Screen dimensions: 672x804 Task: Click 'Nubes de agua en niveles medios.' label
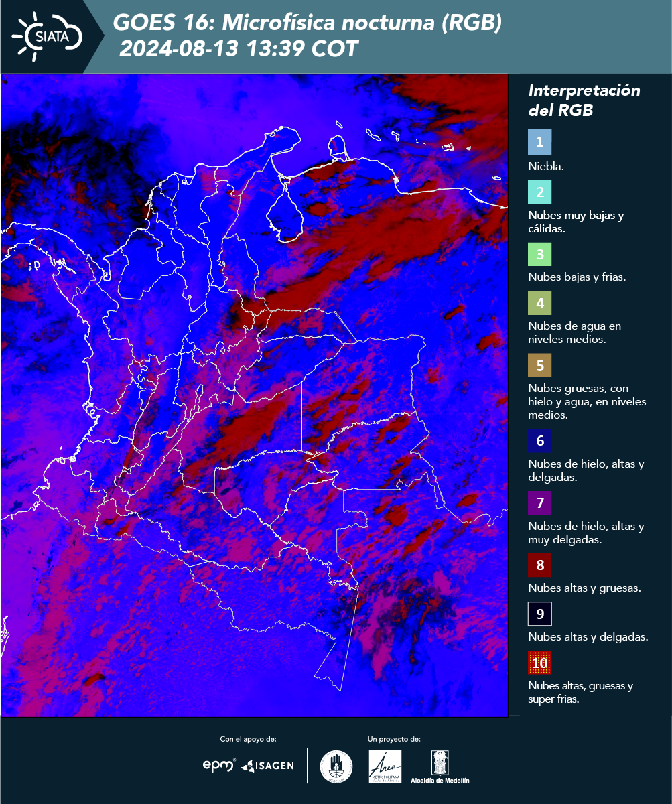pyautogui.click(x=574, y=333)
